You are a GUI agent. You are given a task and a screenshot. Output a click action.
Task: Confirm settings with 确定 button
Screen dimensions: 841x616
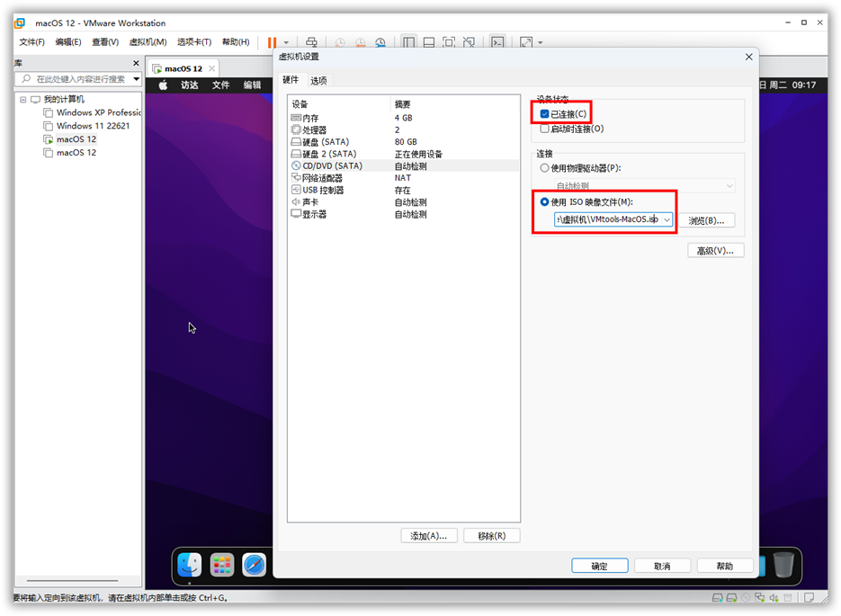tap(600, 566)
